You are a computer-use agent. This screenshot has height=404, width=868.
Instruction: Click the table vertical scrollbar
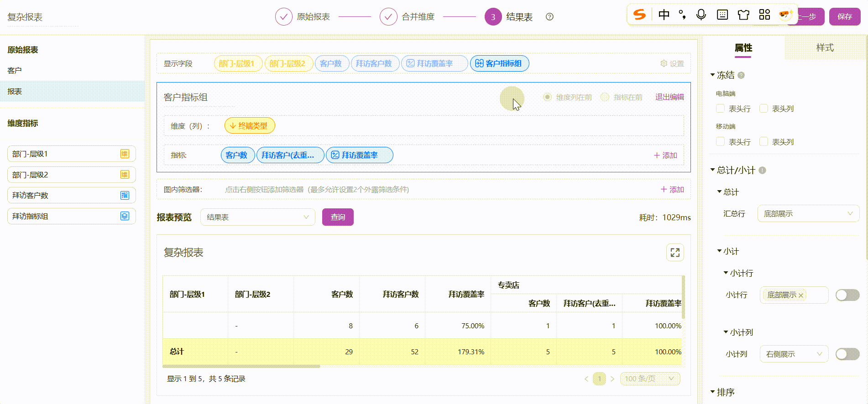683,297
